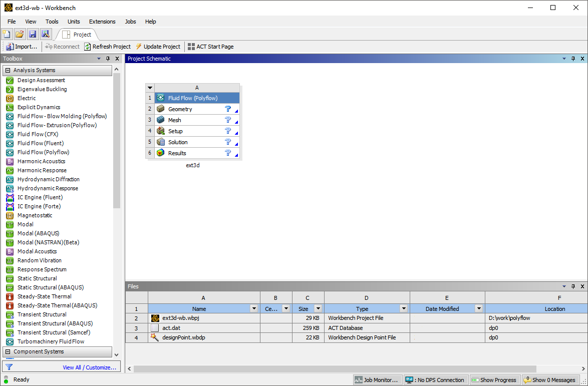588x386 pixels.
Task: Open the View menu
Action: tap(31, 22)
